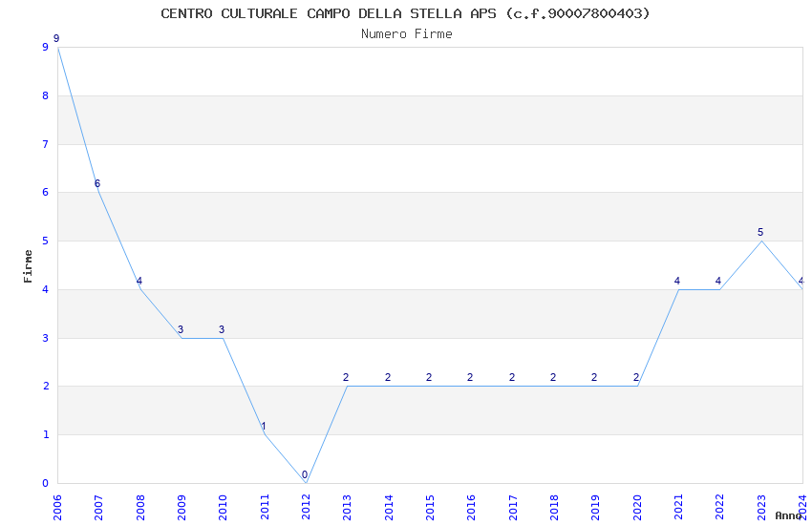Click the 2013 data point labeled 2

coord(347,386)
